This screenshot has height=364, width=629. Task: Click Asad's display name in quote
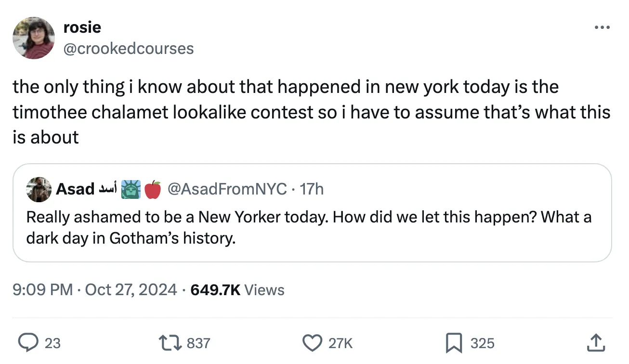click(75, 189)
